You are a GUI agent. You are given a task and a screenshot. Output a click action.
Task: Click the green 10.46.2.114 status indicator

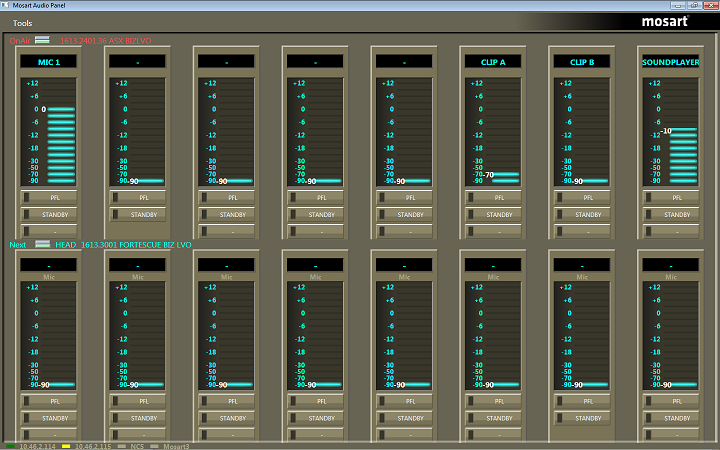10,445
